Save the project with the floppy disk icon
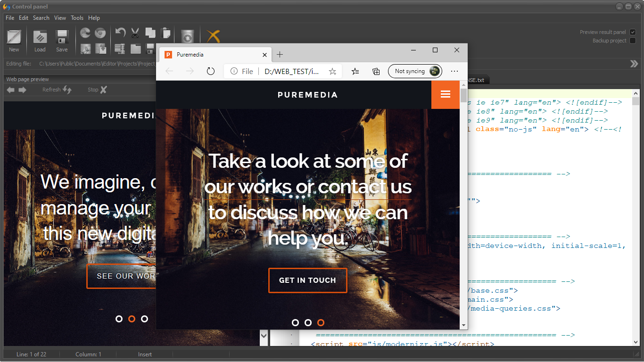Image resolution: width=644 pixels, height=362 pixels. (62, 37)
